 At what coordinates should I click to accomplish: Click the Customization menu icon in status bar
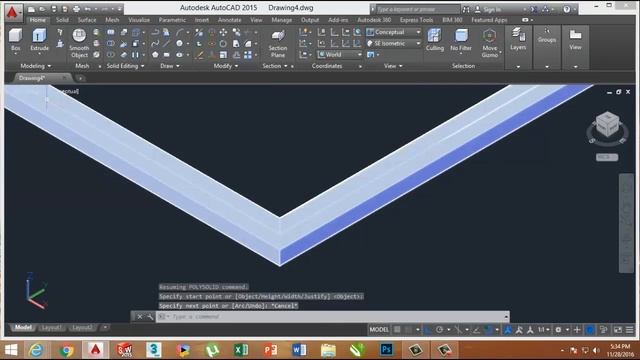(x=630, y=329)
